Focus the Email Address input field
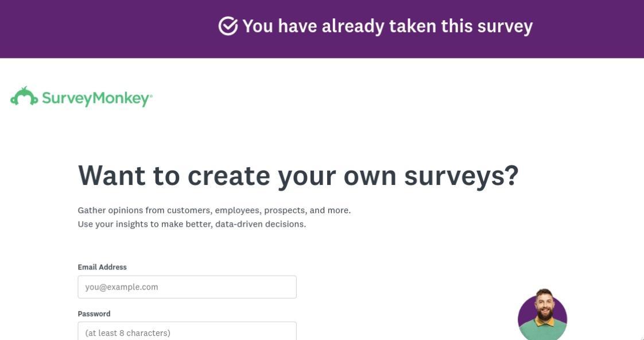This screenshot has width=644, height=340. pos(187,287)
